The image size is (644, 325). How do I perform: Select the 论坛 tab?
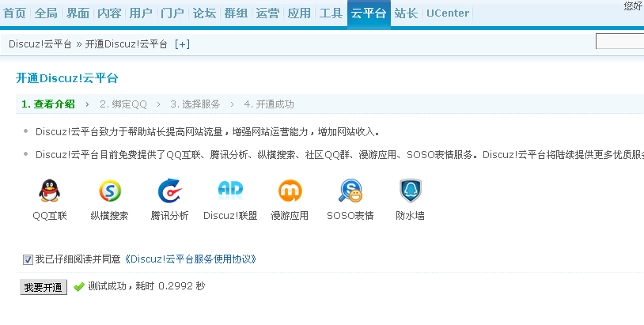(x=204, y=13)
